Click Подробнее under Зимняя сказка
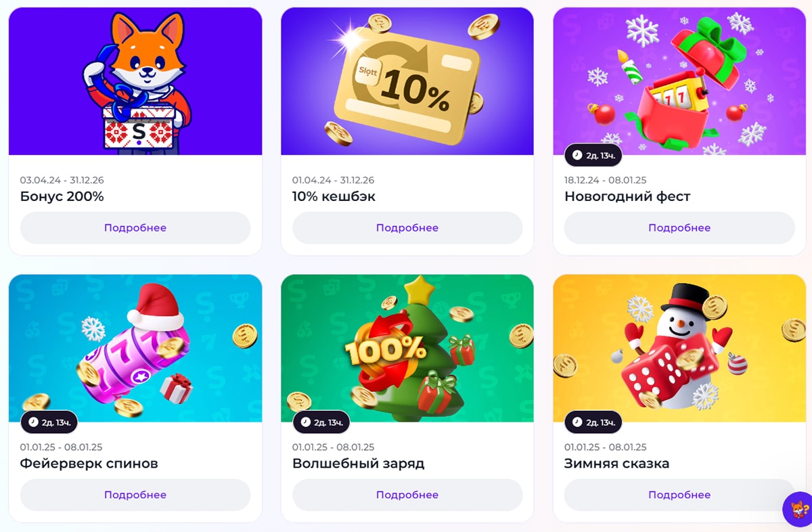Image resolution: width=812 pixels, height=532 pixels. pos(679,495)
